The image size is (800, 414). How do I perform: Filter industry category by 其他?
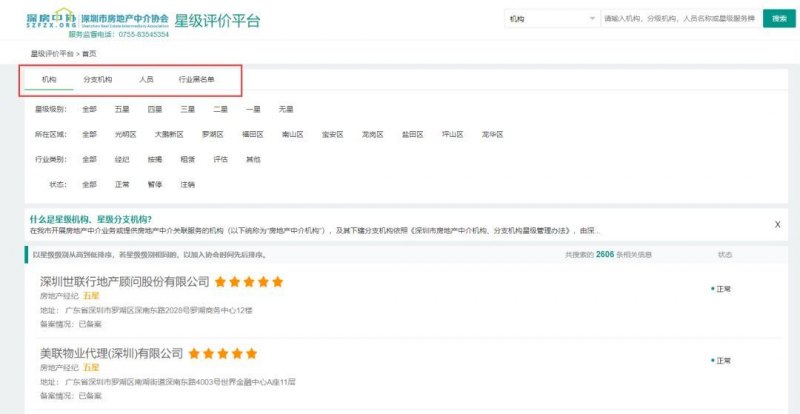tap(253, 159)
